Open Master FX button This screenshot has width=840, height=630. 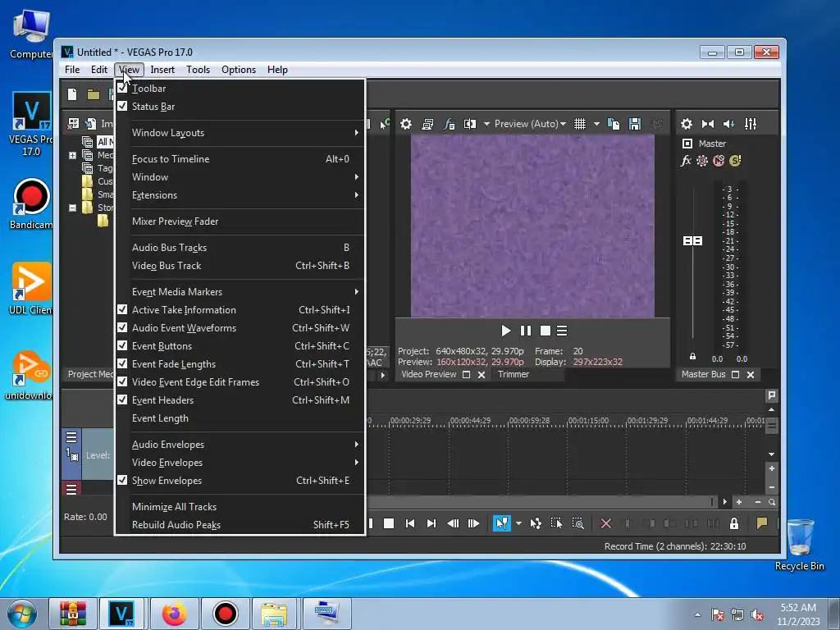[x=686, y=161]
